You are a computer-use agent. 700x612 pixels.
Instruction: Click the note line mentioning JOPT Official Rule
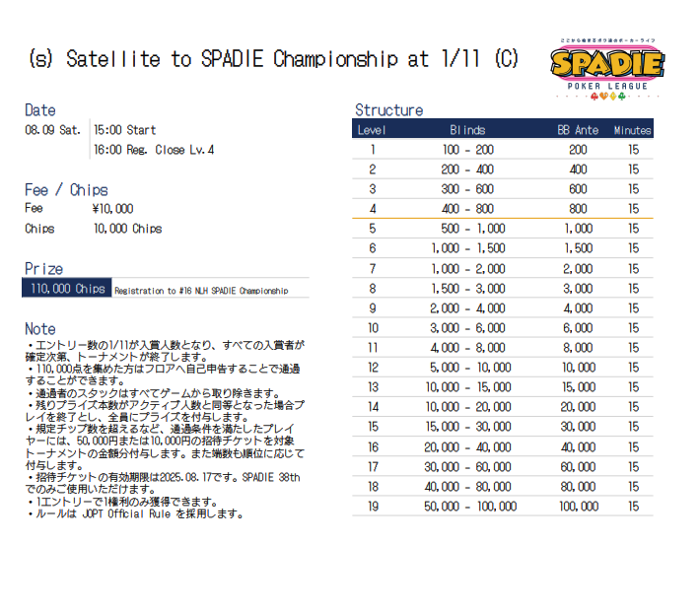coord(135,513)
